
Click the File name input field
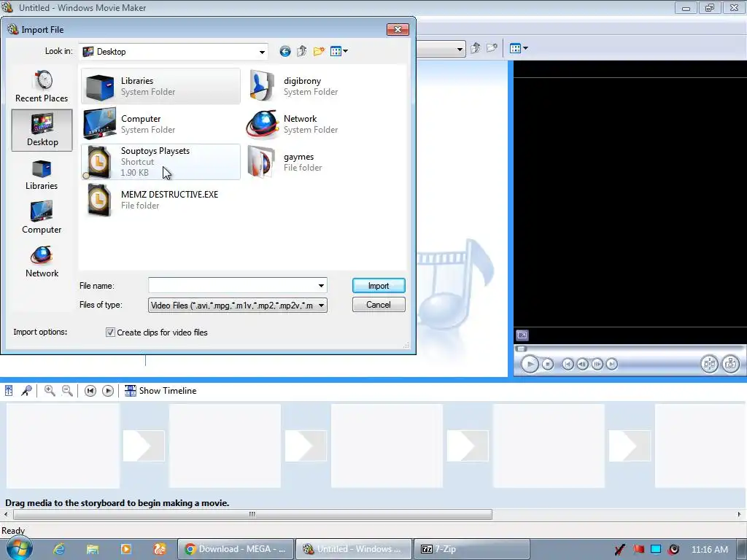coord(232,286)
